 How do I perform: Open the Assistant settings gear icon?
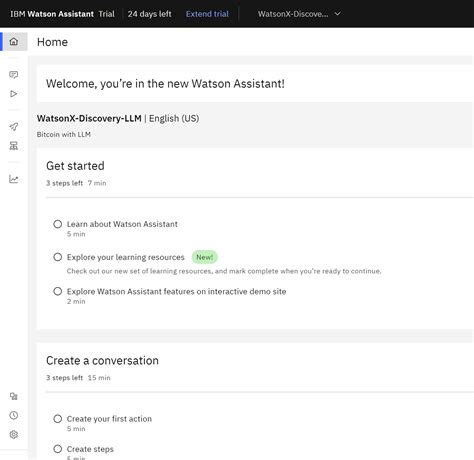coord(14,434)
